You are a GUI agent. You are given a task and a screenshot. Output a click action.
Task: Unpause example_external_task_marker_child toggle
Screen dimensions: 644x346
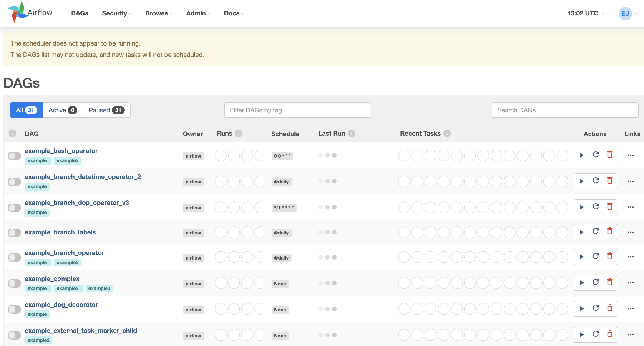click(14, 335)
